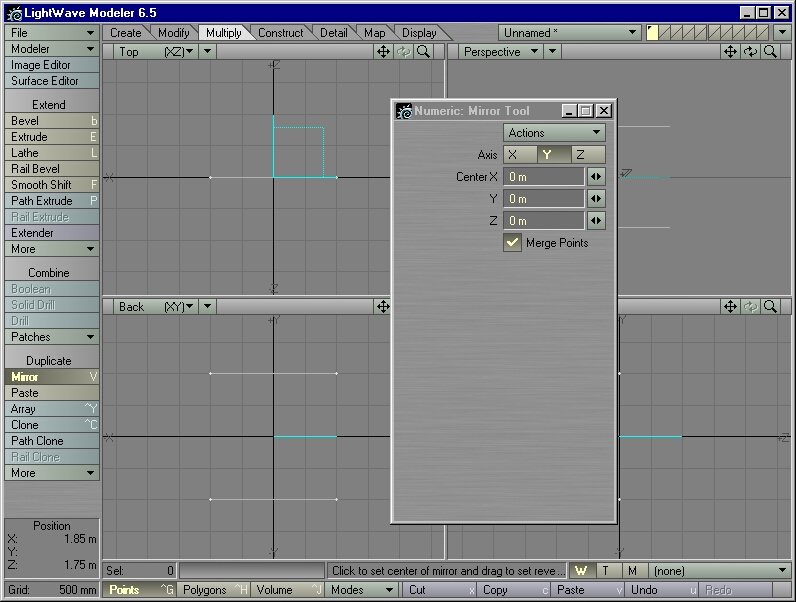
Task: Open the Actions dropdown in Mirror Tool
Action: [554, 132]
